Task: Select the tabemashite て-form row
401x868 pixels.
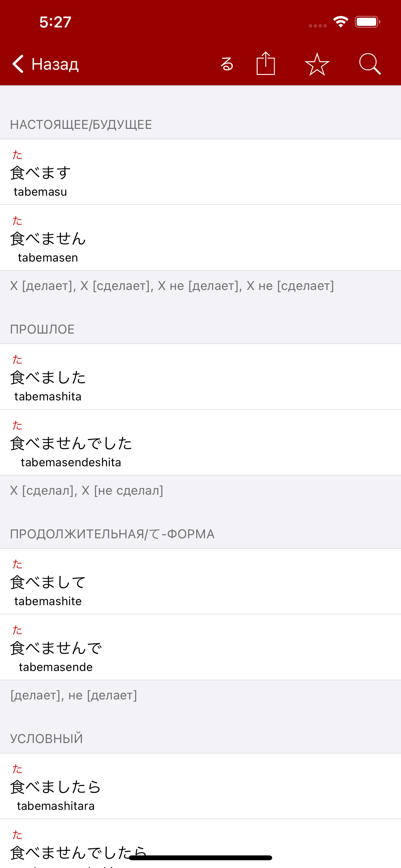Action: point(200,581)
